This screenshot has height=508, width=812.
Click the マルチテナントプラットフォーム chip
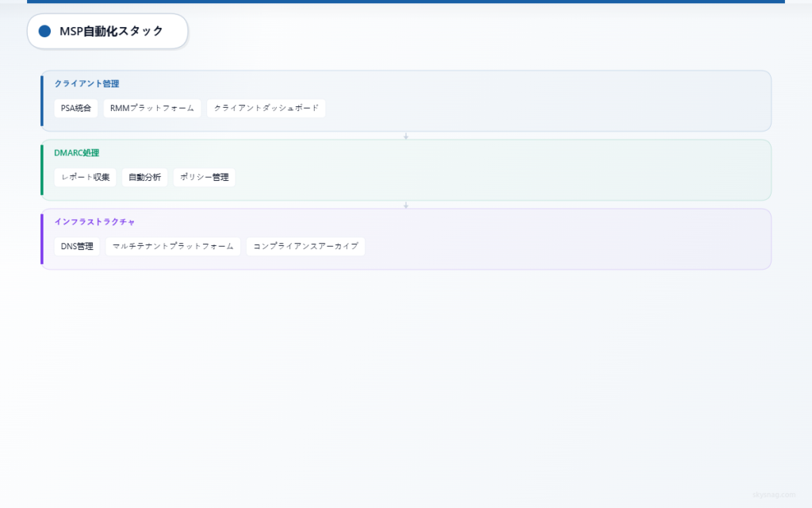(x=172, y=246)
